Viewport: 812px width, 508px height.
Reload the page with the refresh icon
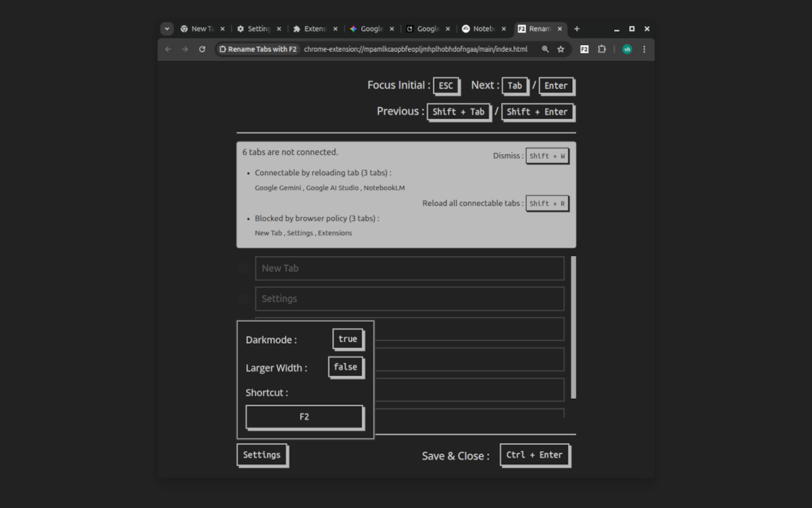click(202, 49)
